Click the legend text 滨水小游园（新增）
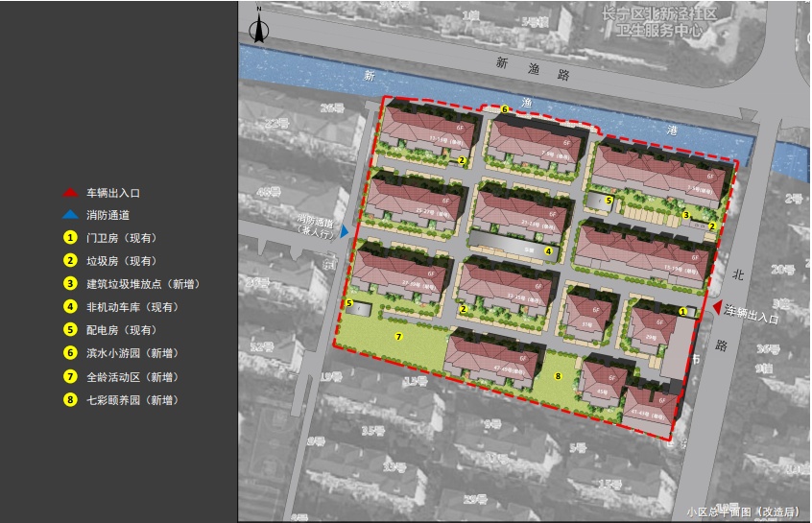Image resolution: width=812 pixels, height=523 pixels. (132, 353)
